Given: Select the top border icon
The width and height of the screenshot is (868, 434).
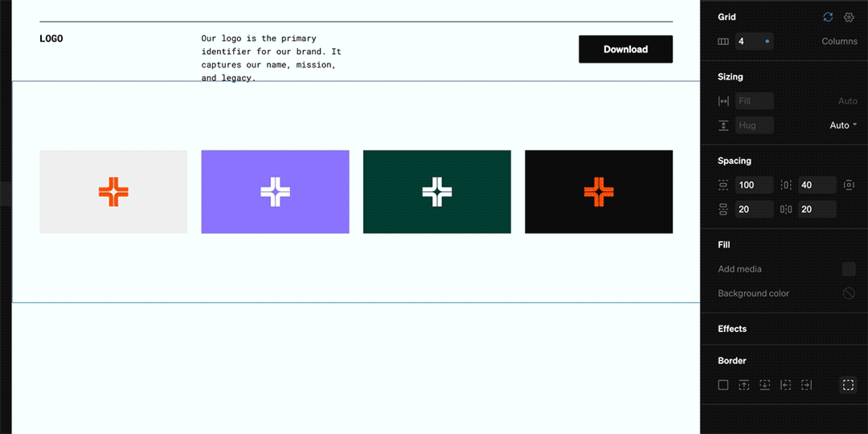Looking at the screenshot, I should pos(744,385).
